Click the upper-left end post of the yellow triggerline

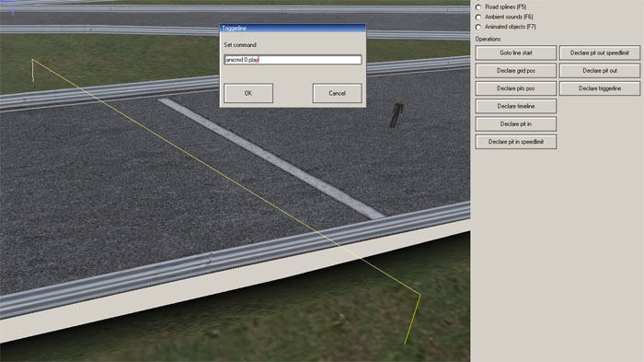point(33,71)
